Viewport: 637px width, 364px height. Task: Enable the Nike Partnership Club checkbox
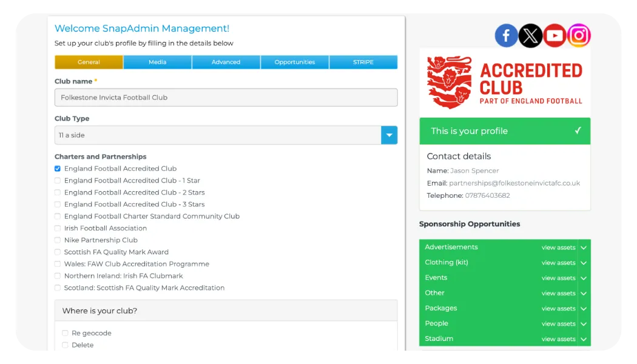pos(58,240)
